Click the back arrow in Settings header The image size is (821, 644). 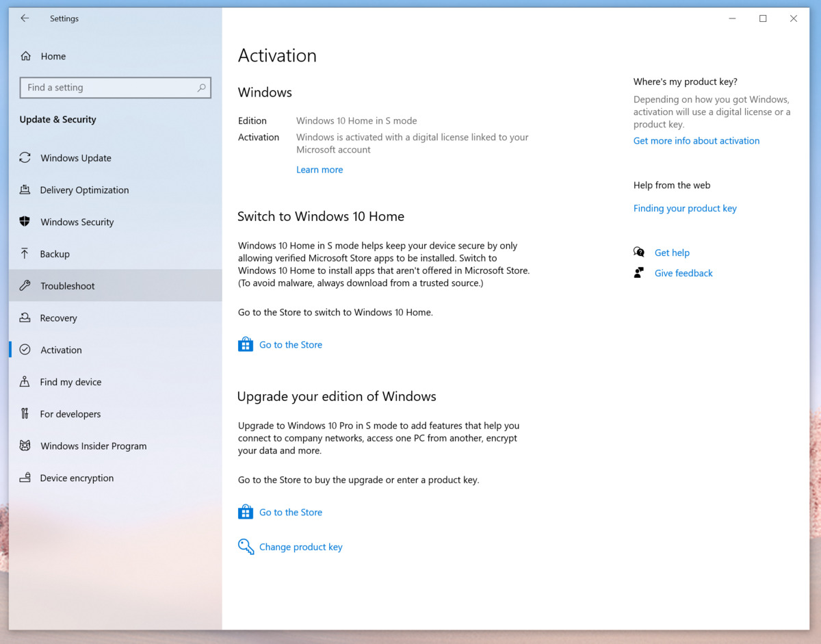coord(25,18)
